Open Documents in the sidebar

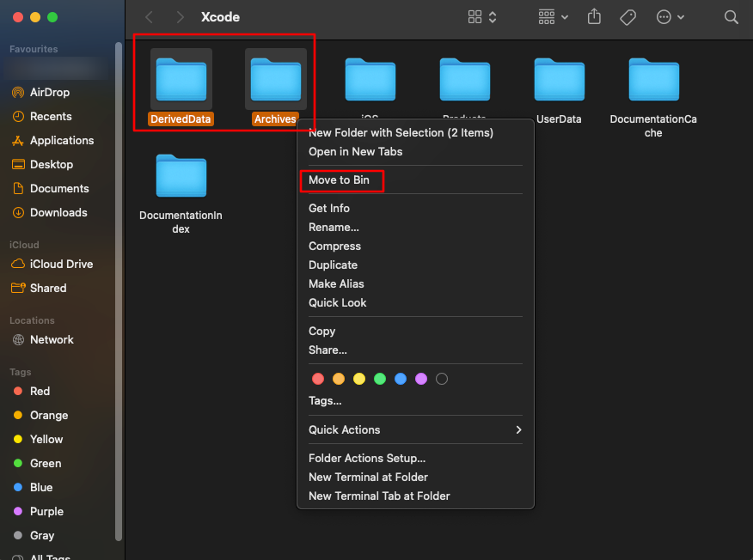click(58, 188)
